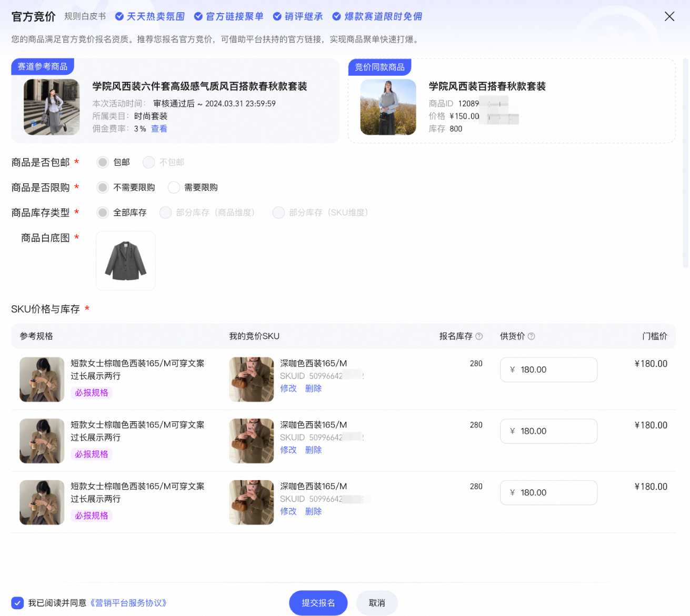Select 不包邮 radio option
This screenshot has height=616, width=690.
[x=149, y=162]
